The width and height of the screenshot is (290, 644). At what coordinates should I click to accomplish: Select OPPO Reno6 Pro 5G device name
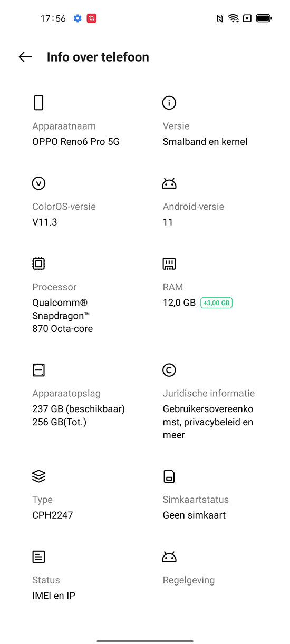[x=76, y=142]
